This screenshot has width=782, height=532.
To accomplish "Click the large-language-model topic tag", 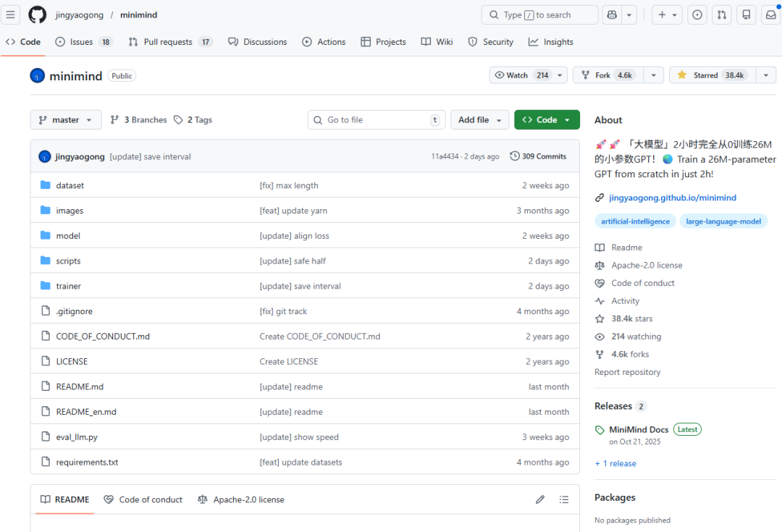I will pyautogui.click(x=723, y=221).
